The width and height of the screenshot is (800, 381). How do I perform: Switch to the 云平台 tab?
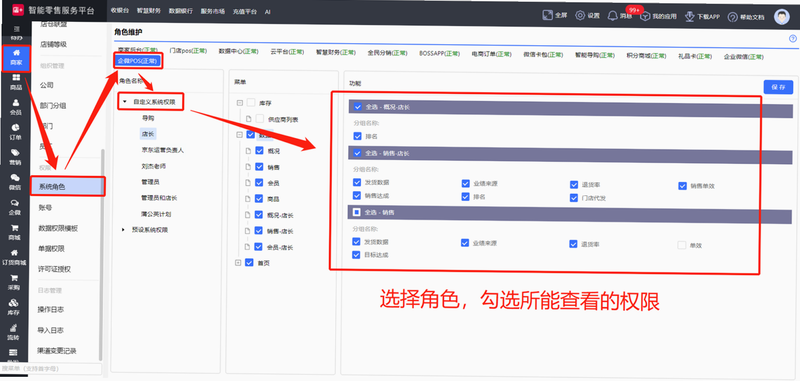[287, 52]
